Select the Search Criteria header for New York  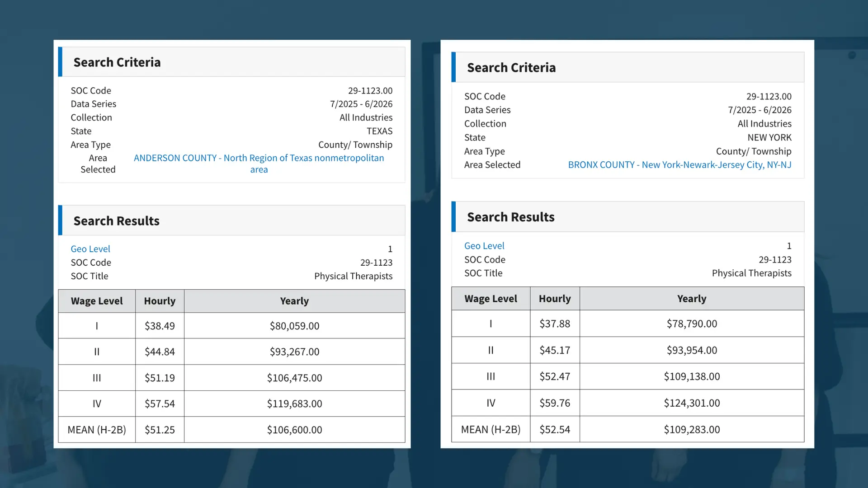pyautogui.click(x=511, y=67)
